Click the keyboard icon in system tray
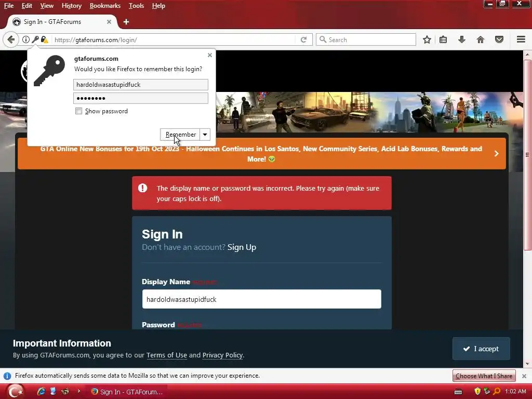The image size is (532, 399). point(458,392)
